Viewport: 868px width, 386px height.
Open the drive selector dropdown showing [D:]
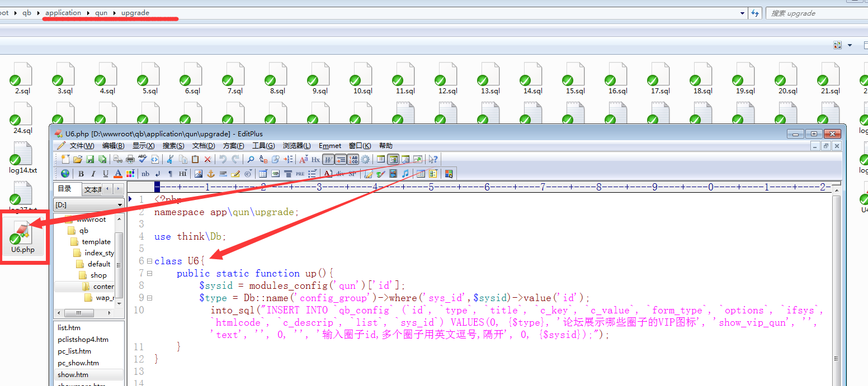pyautogui.click(x=88, y=205)
